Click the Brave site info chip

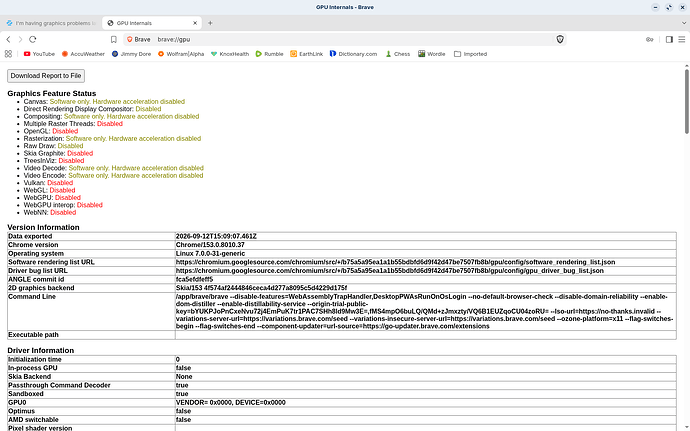tap(138, 39)
